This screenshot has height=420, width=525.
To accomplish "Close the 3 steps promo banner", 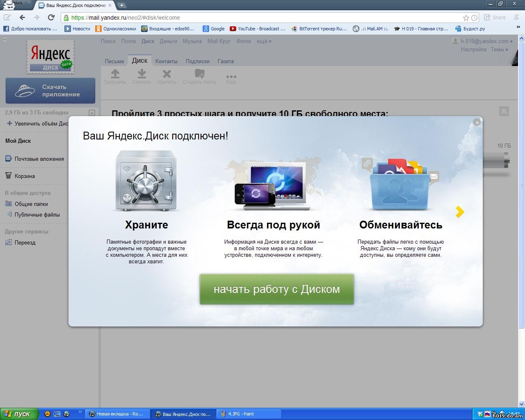I will pyautogui.click(x=504, y=111).
